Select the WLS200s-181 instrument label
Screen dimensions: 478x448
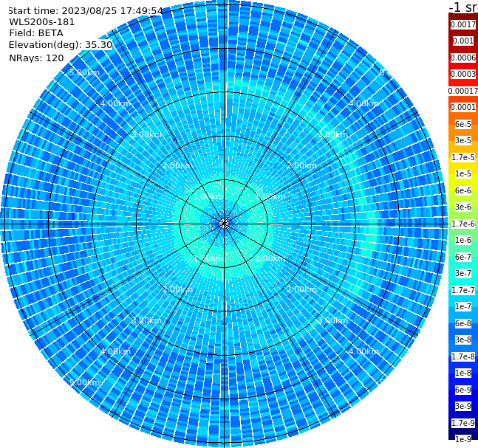point(42,22)
